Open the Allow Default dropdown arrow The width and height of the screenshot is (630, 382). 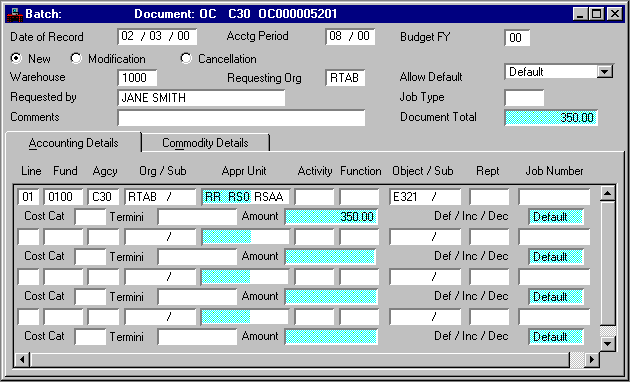click(x=605, y=72)
